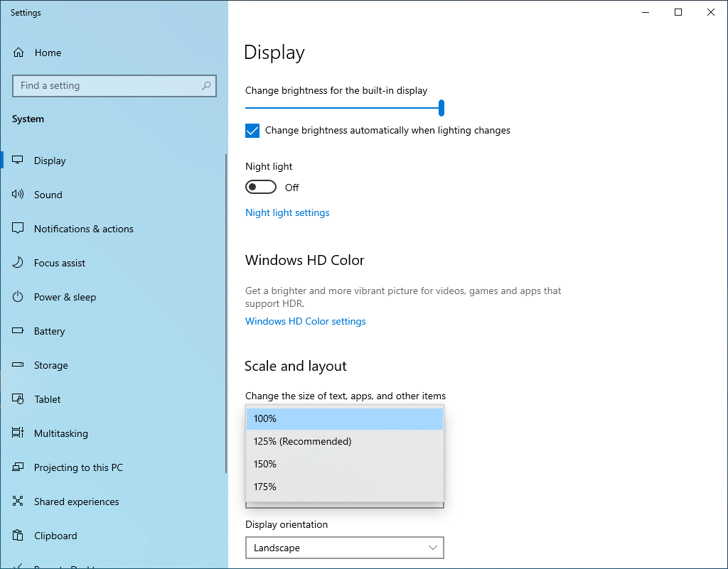Select the Focus assist moon icon
This screenshot has width=728, height=569.
click(18, 262)
